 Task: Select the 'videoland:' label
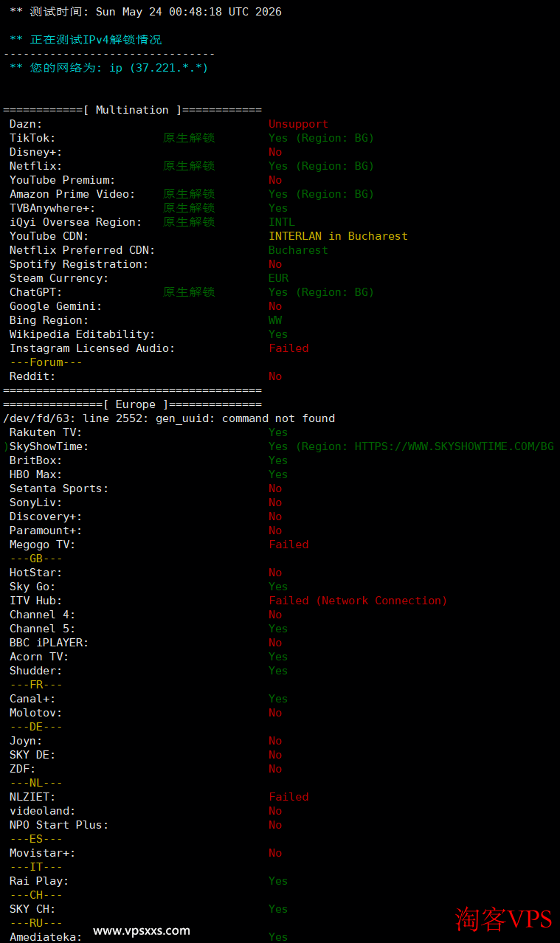coord(42,811)
